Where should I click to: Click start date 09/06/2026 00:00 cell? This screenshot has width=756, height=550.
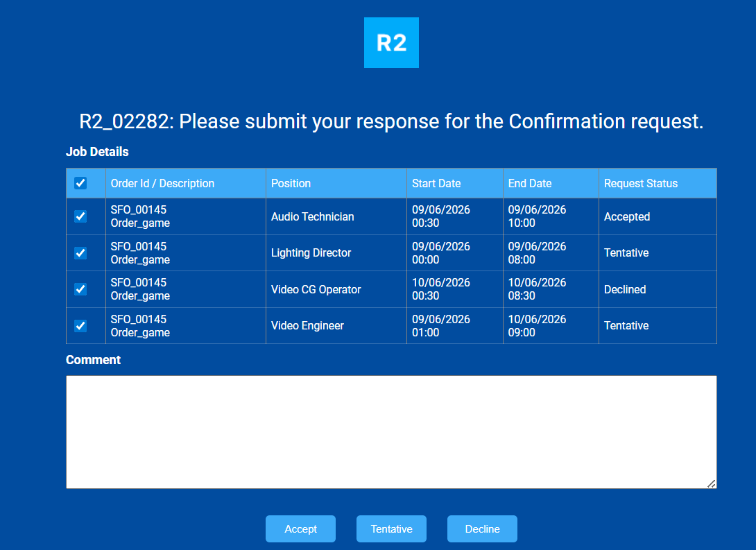(455, 253)
